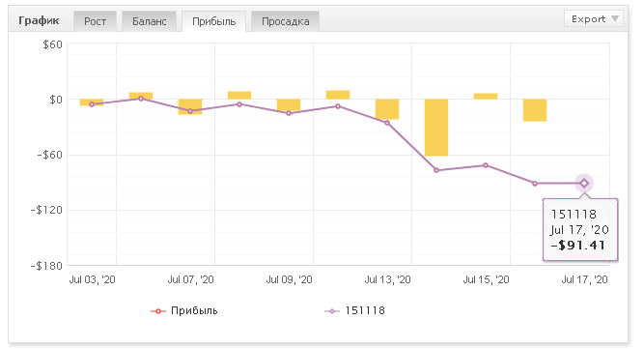
Task: Click the Jul 03, '20 axis label
Action: (92, 280)
